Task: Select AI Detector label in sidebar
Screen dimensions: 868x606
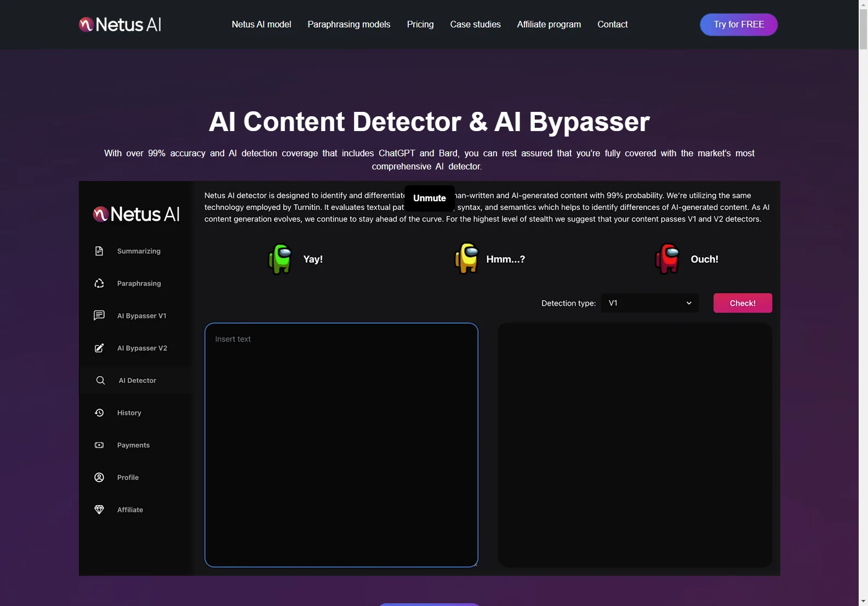Action: [138, 381]
